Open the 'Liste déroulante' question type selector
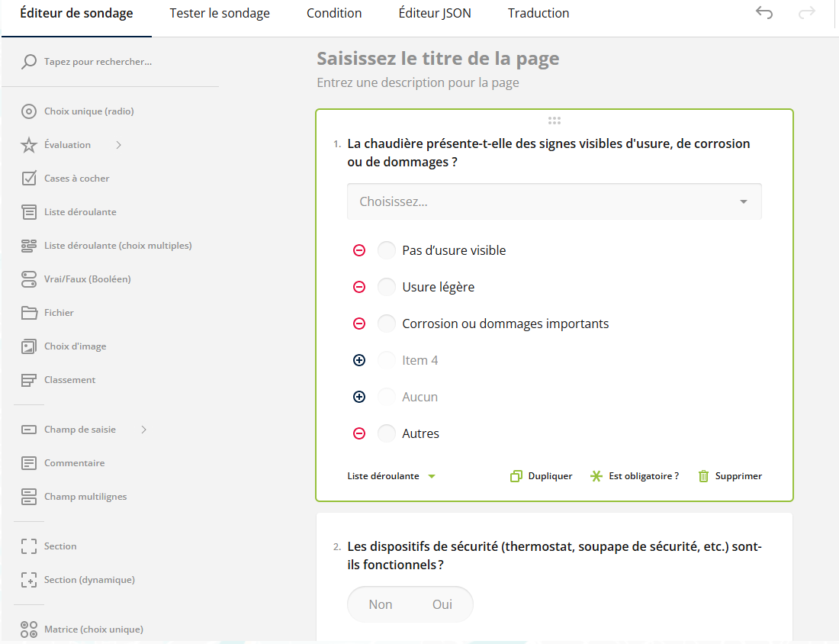 pyautogui.click(x=391, y=476)
